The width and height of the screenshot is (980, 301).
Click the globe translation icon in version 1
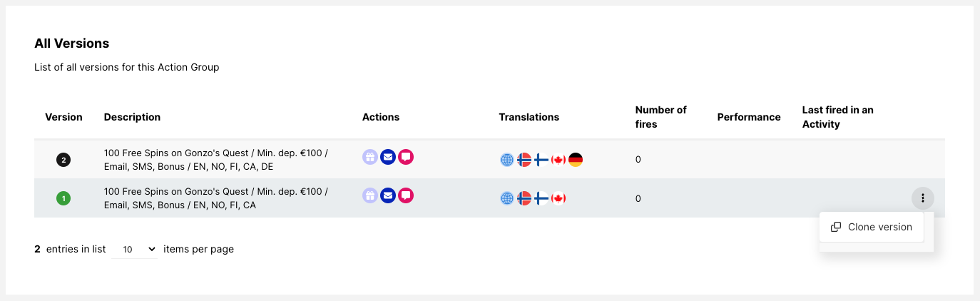click(x=507, y=198)
